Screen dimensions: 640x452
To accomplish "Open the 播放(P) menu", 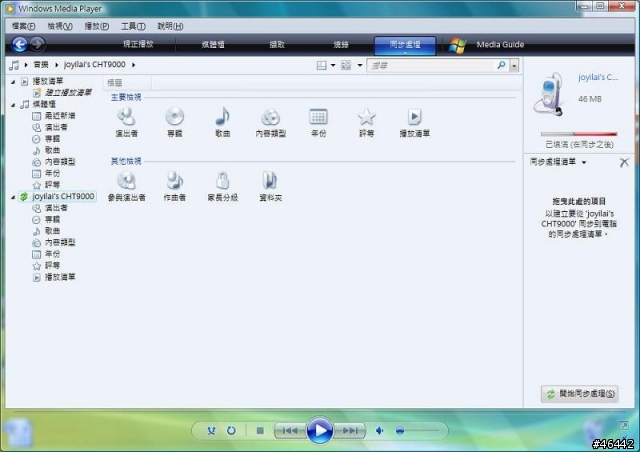I will click(x=97, y=27).
